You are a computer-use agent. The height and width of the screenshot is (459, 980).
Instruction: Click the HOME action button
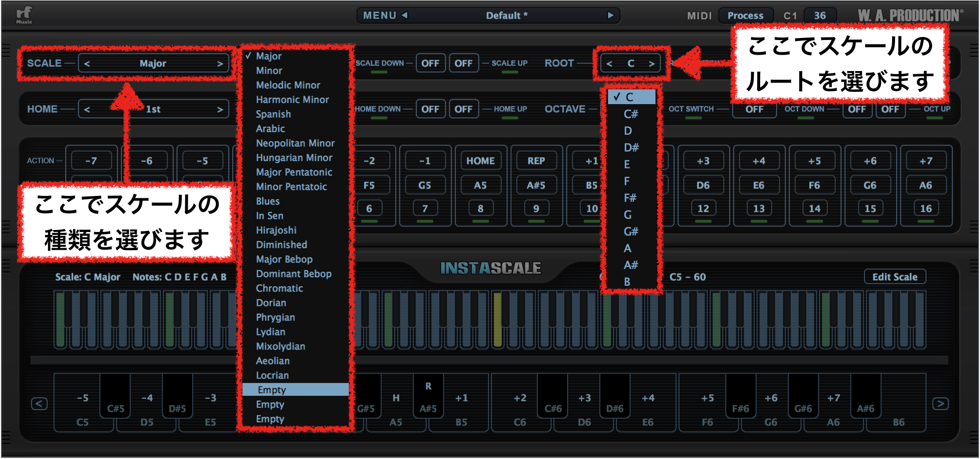(x=481, y=161)
